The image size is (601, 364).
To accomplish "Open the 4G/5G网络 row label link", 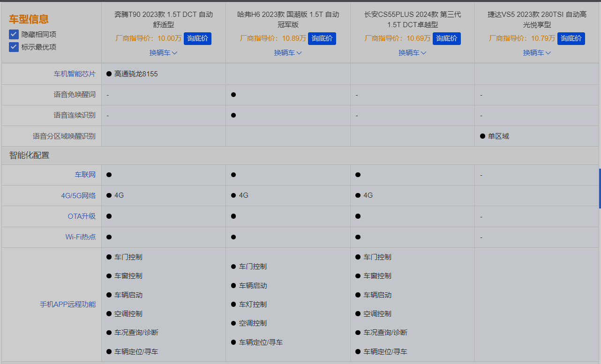I will pos(78,195).
